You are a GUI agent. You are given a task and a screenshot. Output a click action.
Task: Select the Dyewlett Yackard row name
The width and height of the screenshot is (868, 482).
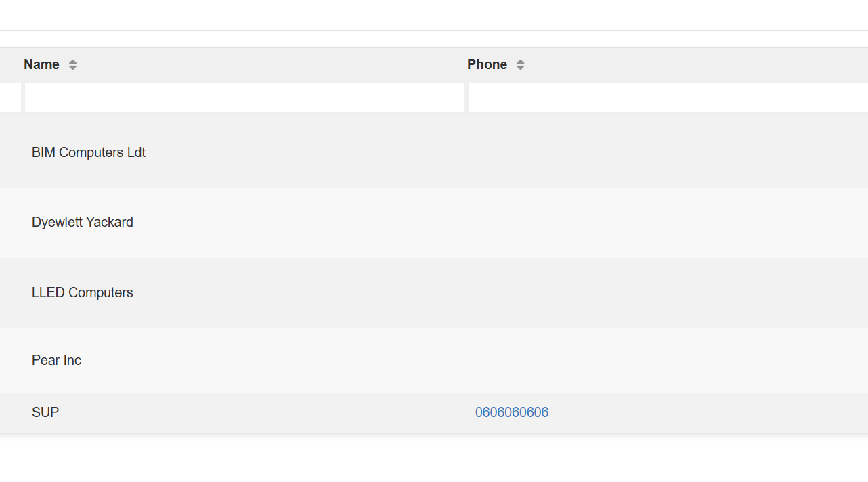pos(83,222)
